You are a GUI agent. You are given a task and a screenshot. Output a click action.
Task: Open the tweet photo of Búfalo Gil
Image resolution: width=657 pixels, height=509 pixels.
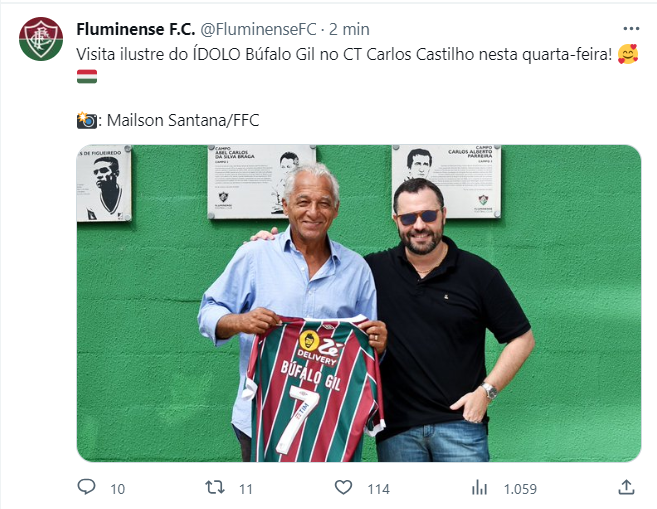pyautogui.click(x=359, y=303)
